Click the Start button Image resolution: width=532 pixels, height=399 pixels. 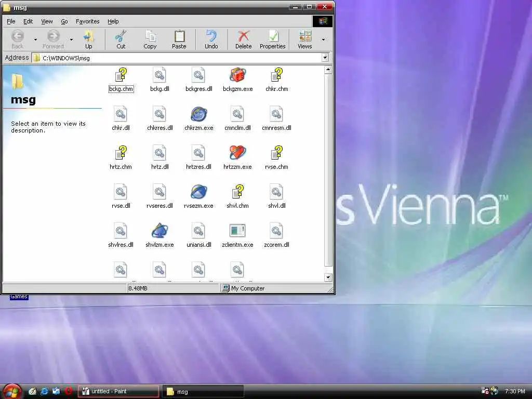(x=12, y=391)
